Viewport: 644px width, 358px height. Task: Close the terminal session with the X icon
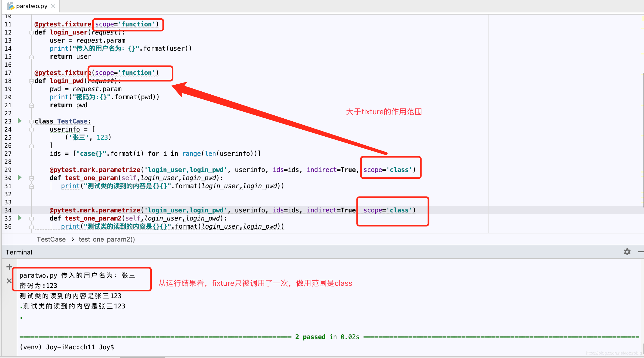coord(9,281)
